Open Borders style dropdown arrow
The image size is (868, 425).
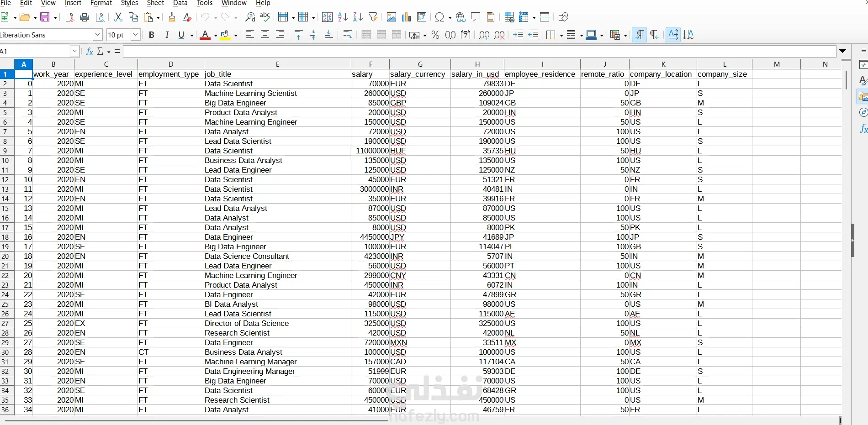point(561,35)
